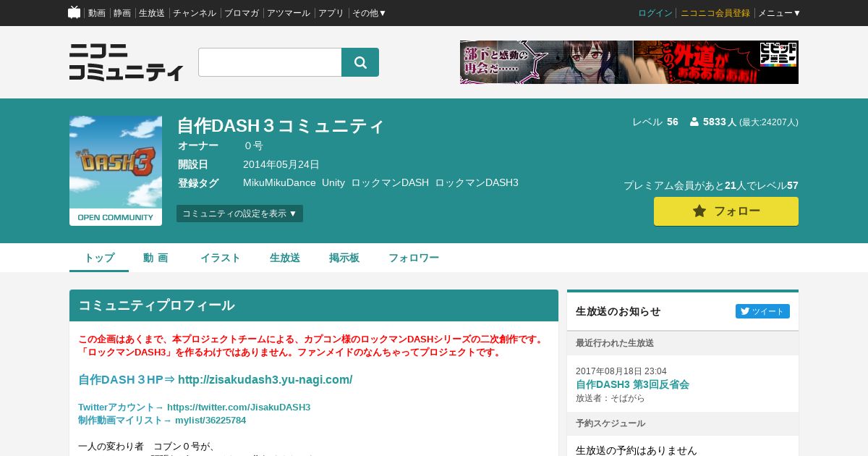Expand the メニュー▼ dropdown
Screen dimensions: 868x456
[x=780, y=13]
